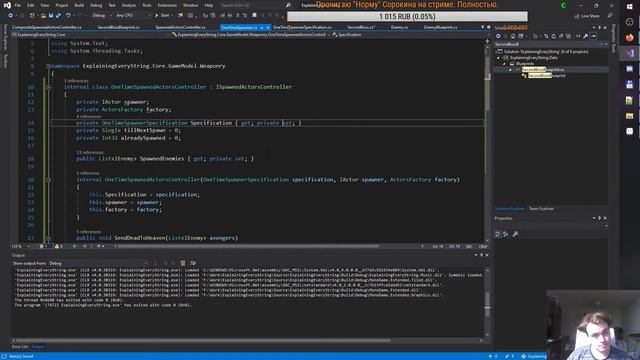640x360 pixels.
Task: Click the Properties panel Alphabetical sort icon
Action: tap(506, 234)
